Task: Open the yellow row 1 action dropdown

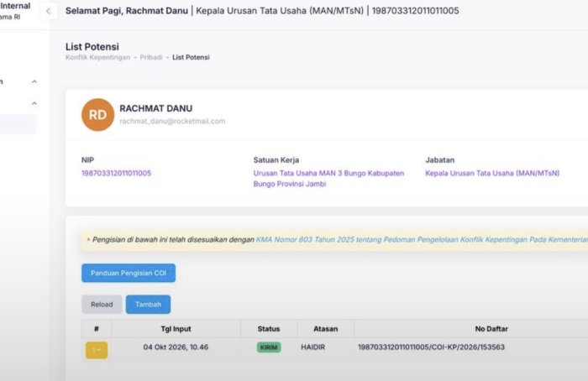Action: pyautogui.click(x=97, y=350)
